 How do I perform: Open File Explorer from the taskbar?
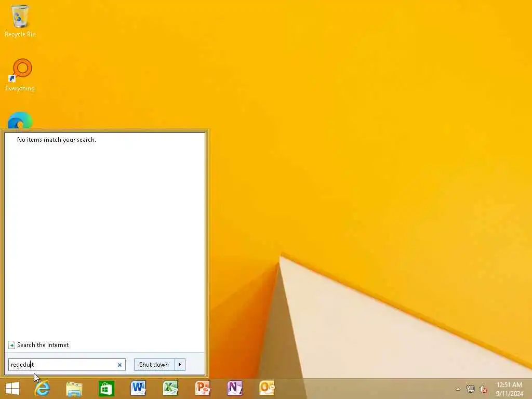click(74, 389)
